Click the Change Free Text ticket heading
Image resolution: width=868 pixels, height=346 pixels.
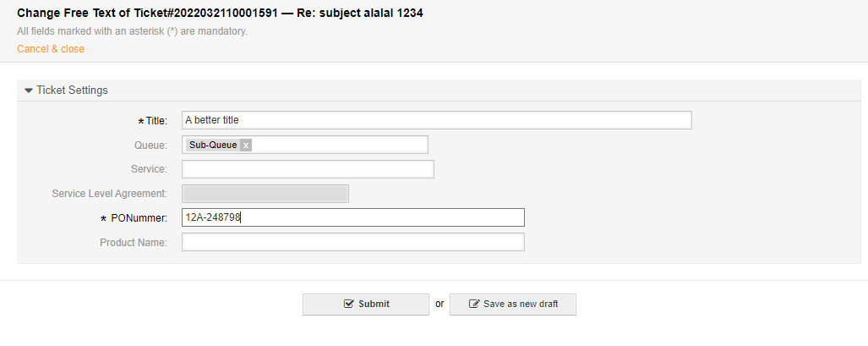pos(220,14)
